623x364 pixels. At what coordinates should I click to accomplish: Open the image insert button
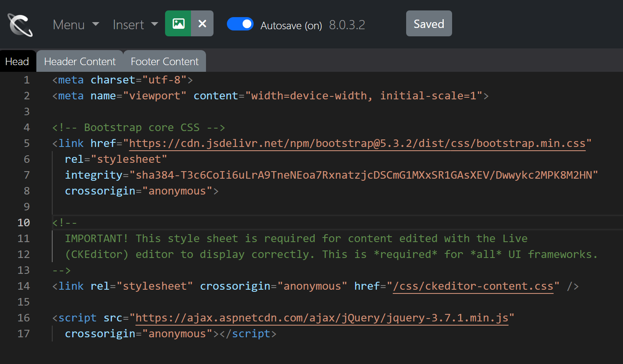click(x=178, y=23)
